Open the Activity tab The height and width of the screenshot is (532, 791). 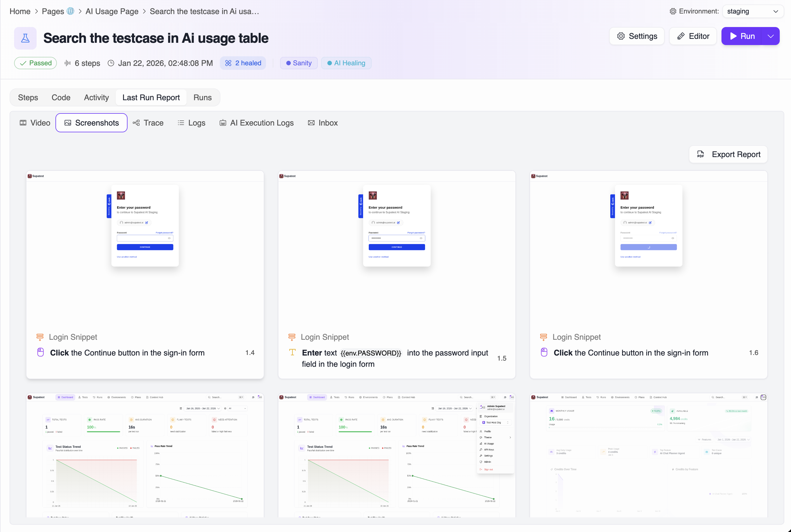pos(96,98)
